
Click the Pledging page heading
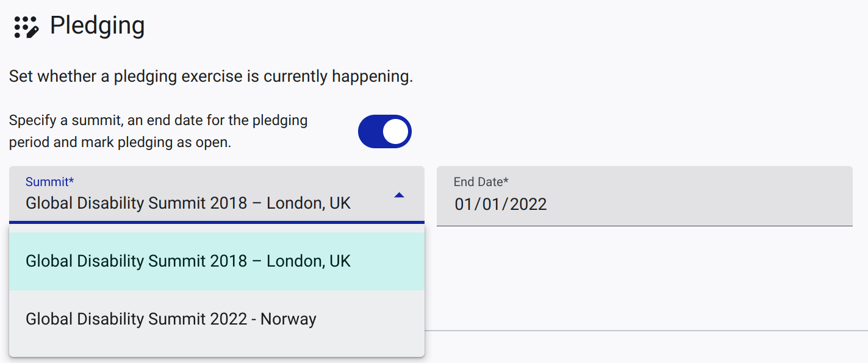pos(97,26)
